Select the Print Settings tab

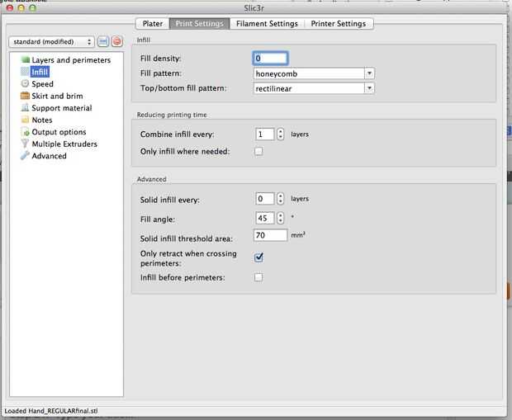(200, 23)
